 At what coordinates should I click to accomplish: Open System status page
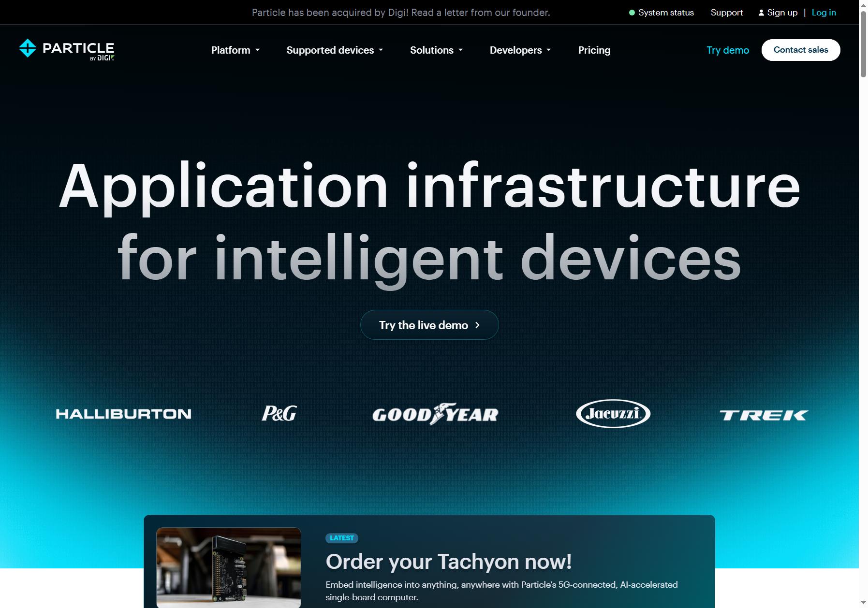(666, 13)
